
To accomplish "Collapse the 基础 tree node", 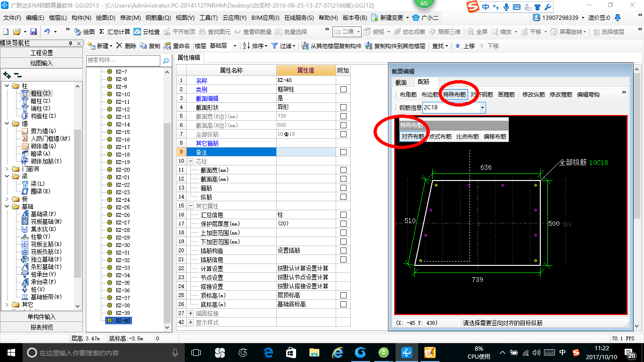I will 7,206.
